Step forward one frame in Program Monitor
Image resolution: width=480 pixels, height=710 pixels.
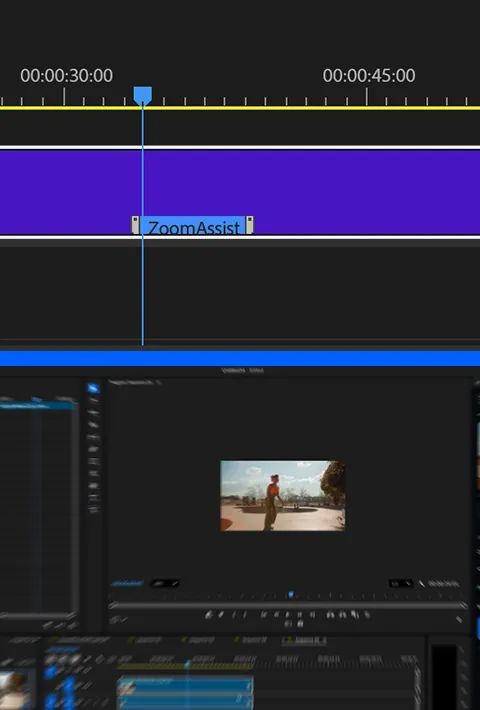click(299, 615)
